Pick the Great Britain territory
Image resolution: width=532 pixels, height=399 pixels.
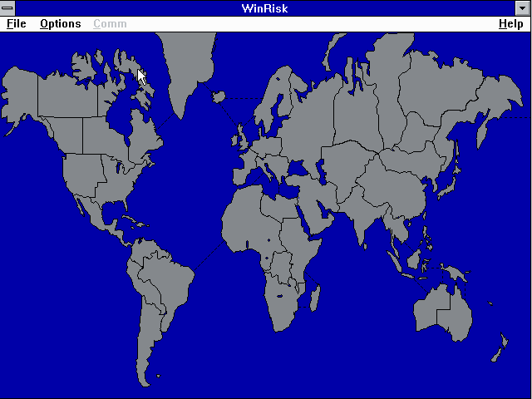pyautogui.click(x=242, y=135)
